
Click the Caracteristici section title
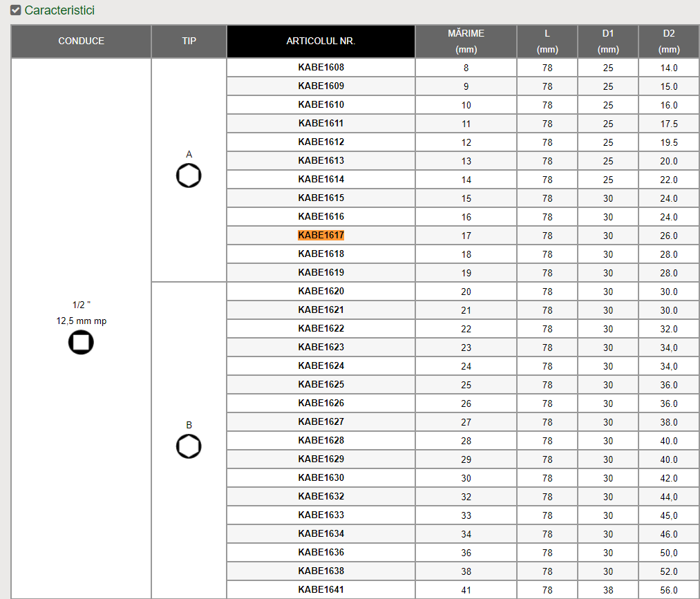tap(59, 10)
